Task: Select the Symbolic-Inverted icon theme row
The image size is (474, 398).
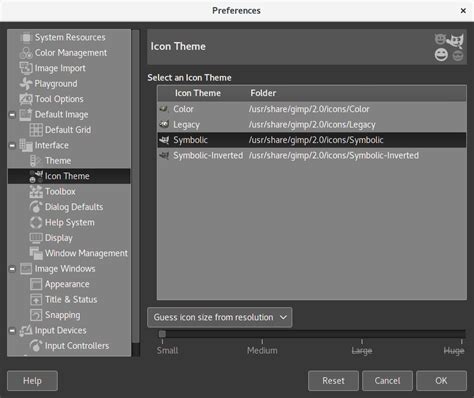Action: click(312, 155)
